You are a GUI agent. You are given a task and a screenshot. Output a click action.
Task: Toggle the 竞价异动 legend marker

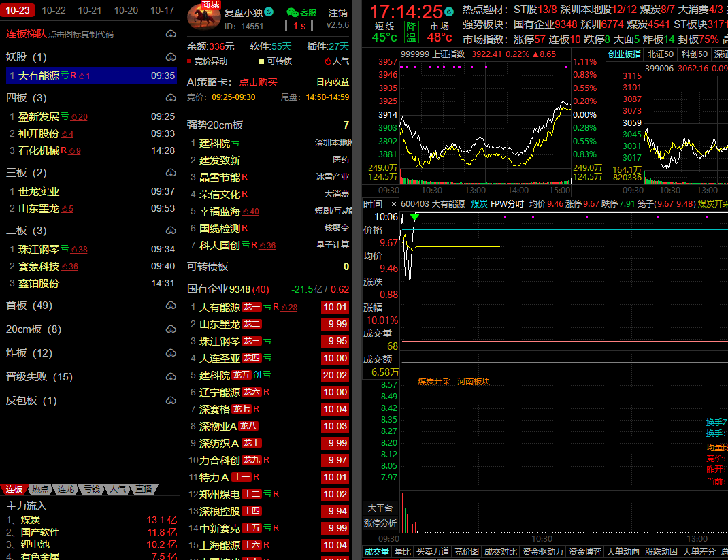point(190,61)
